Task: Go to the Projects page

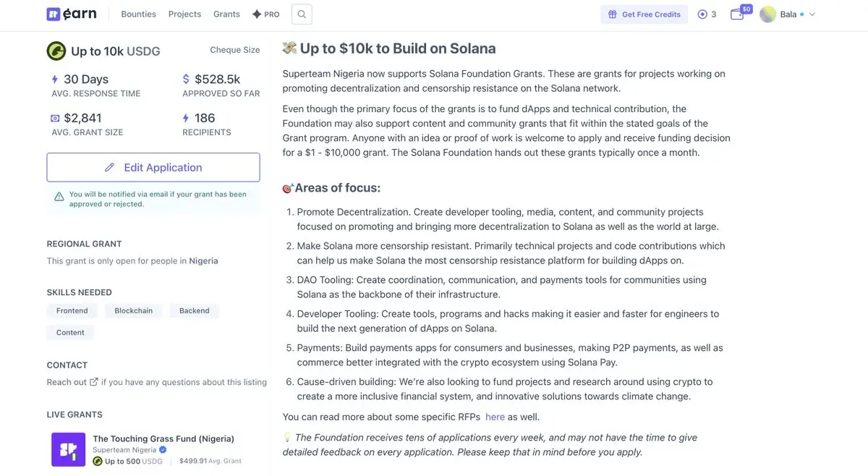Action: (184, 14)
